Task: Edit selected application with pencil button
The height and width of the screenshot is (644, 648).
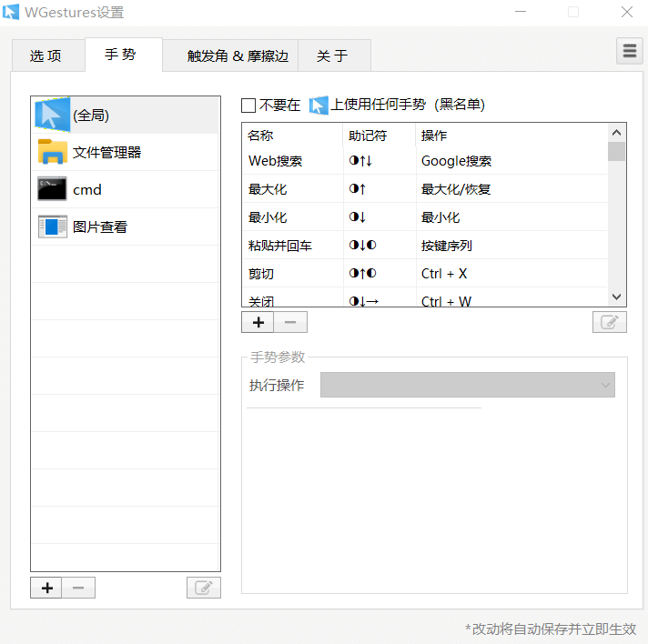Action: tap(204, 588)
